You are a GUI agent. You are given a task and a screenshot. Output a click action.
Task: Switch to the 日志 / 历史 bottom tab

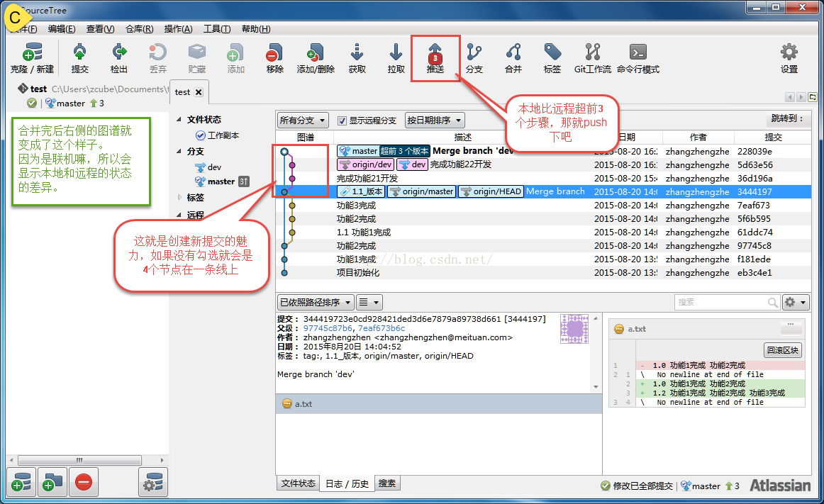(347, 483)
